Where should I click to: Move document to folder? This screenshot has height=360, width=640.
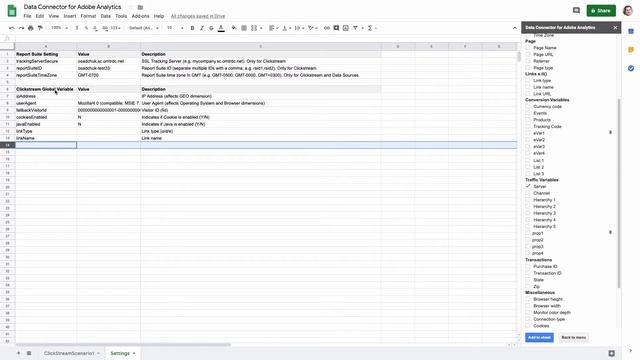pos(140,7)
